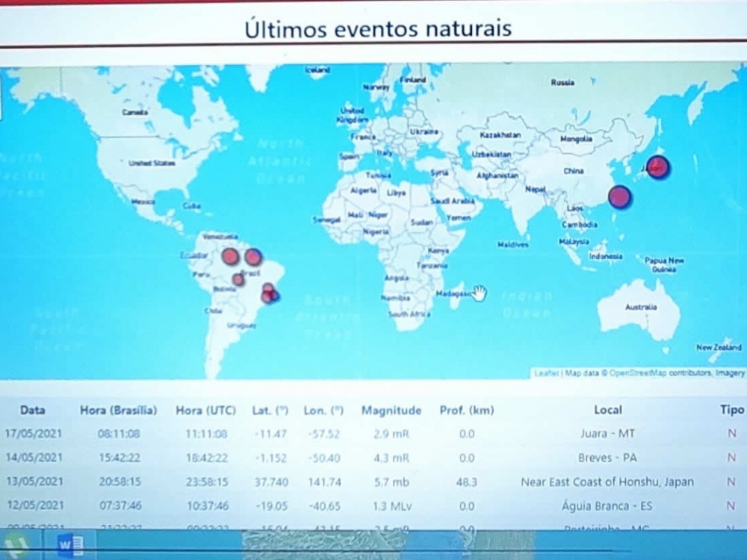This screenshot has width=747, height=560.
Task: Click the 141.74 longitude value
Action: 324,482
